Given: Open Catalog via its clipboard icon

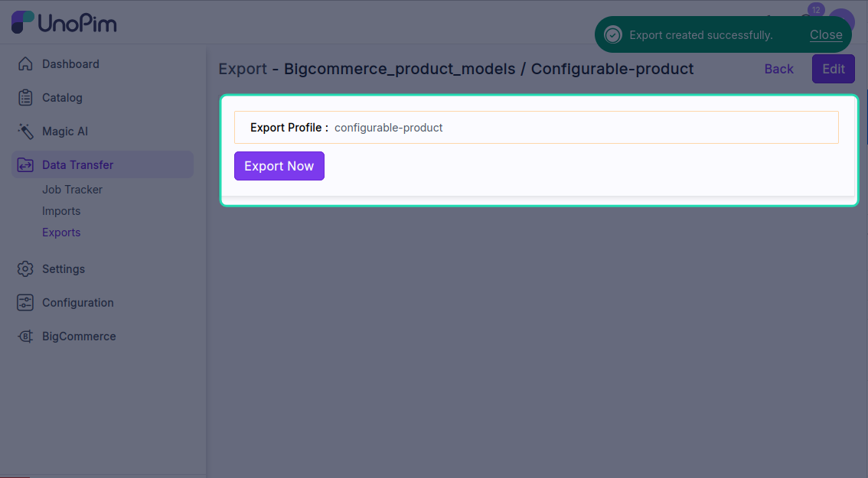Looking at the screenshot, I should coord(25,98).
